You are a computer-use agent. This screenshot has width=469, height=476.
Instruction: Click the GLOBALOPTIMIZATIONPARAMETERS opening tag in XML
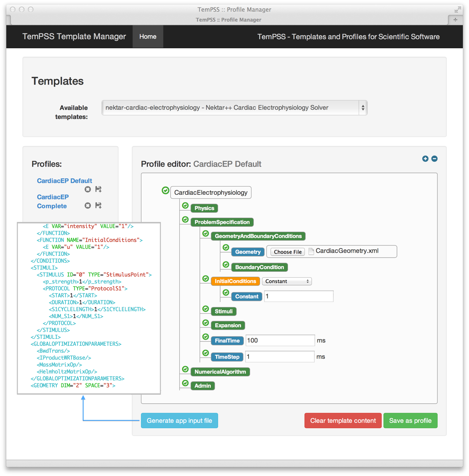tap(76, 344)
